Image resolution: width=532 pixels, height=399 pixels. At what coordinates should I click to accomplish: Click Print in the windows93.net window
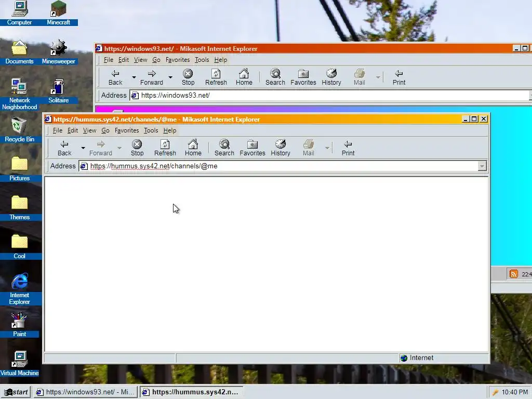(399, 77)
